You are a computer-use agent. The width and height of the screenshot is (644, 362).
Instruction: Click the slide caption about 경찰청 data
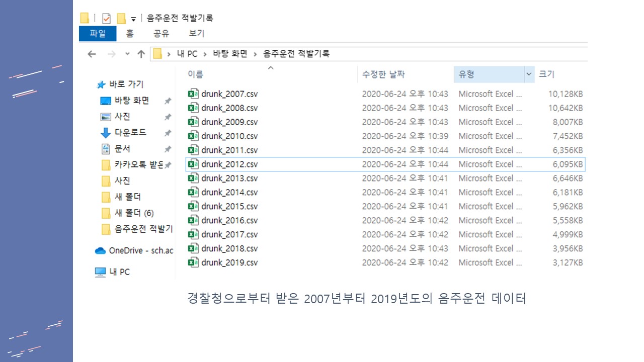356,299
